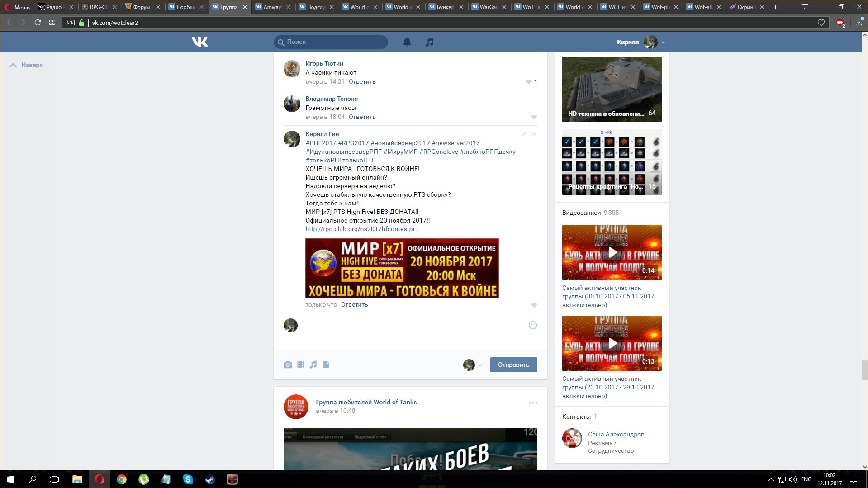Screen dimensions: 868x488
Task: Open tab menu icon in title bar
Action: pos(805,7)
